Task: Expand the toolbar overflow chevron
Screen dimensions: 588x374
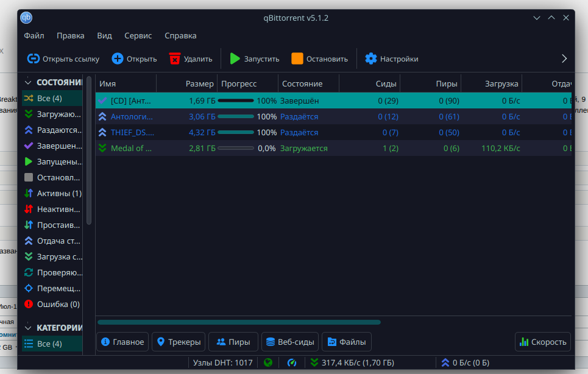Action: click(x=564, y=58)
